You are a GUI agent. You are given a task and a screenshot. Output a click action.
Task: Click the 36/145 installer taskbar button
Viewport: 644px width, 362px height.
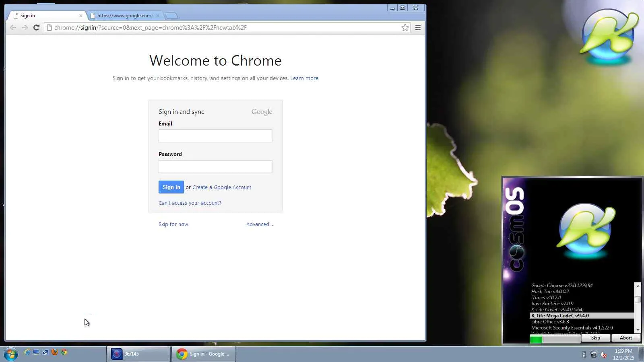138,354
